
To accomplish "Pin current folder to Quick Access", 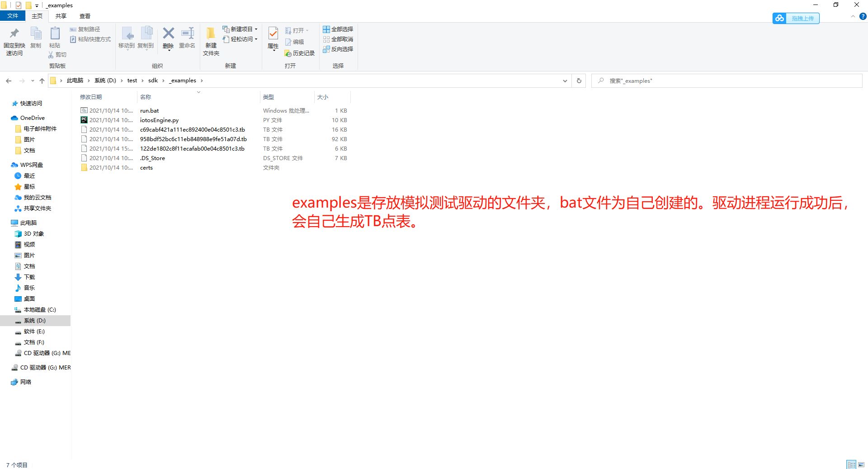I will (x=14, y=40).
